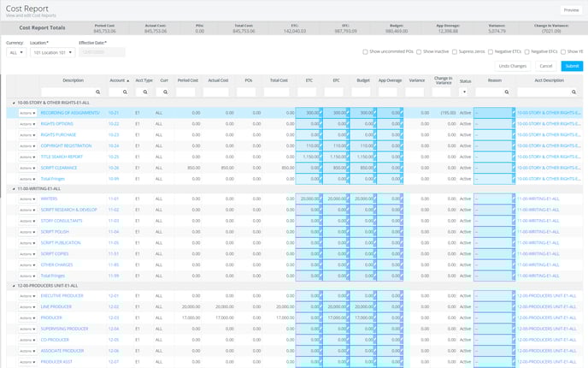This screenshot has width=588, height=368.
Task: Click the Period Cost filter input
Action: (185, 92)
